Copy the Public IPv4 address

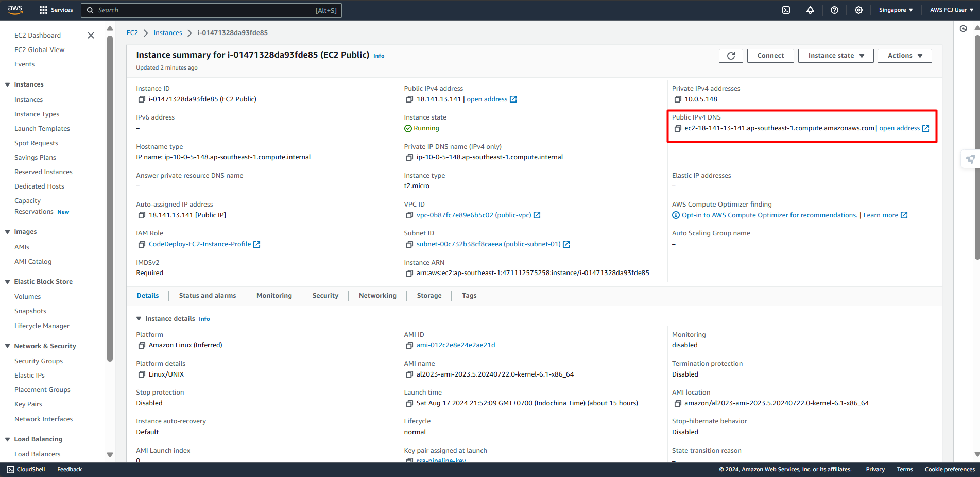tap(409, 99)
